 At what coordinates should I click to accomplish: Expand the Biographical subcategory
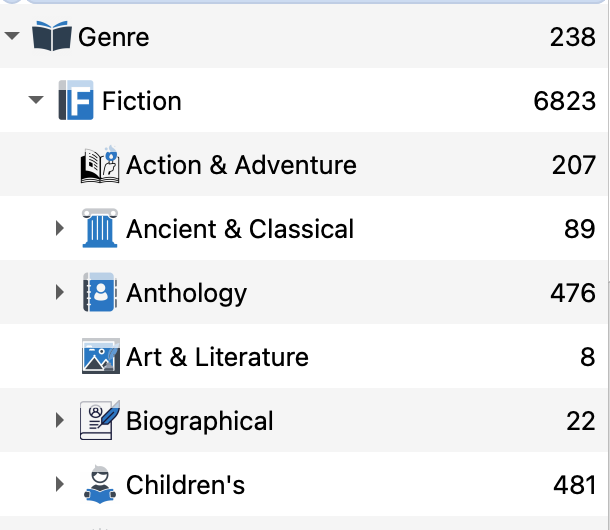pyautogui.click(x=61, y=421)
